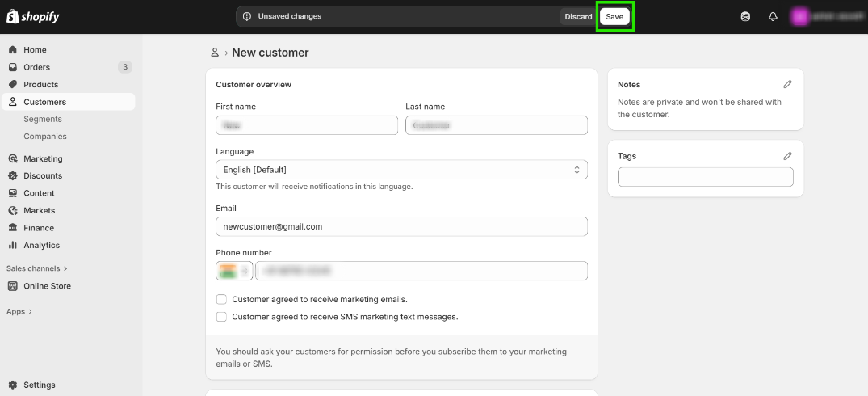Open Analytics in the sidebar
This screenshot has height=396, width=868.
[41, 245]
